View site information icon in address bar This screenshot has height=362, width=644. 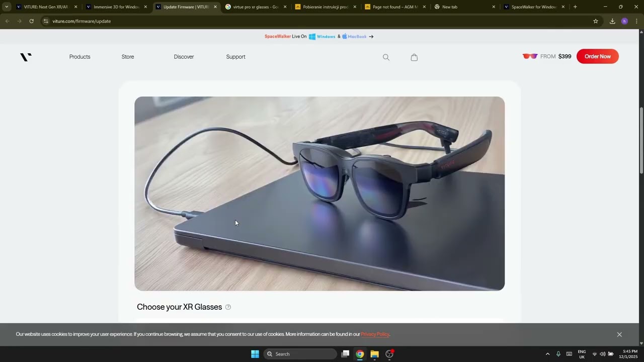45,21
